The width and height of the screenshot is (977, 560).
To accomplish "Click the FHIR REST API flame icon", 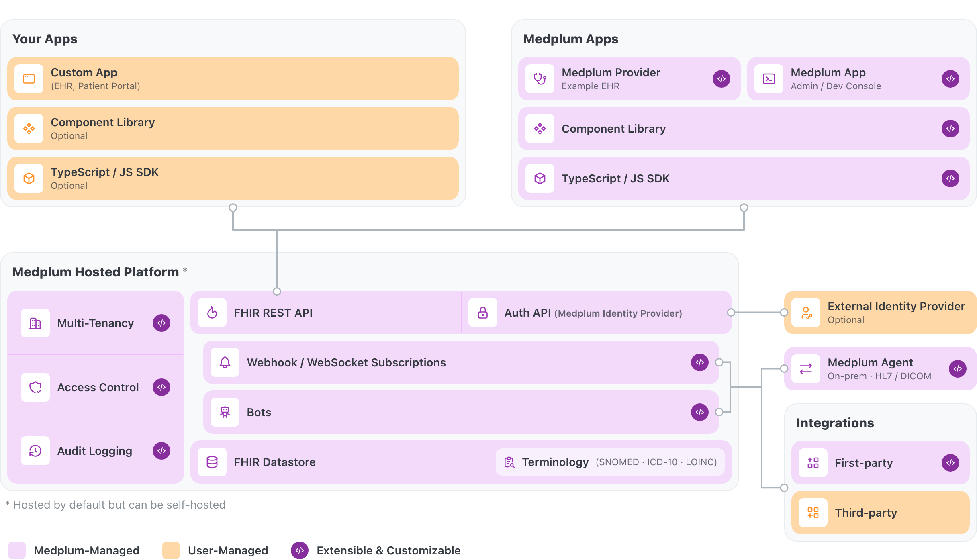I will 212,313.
